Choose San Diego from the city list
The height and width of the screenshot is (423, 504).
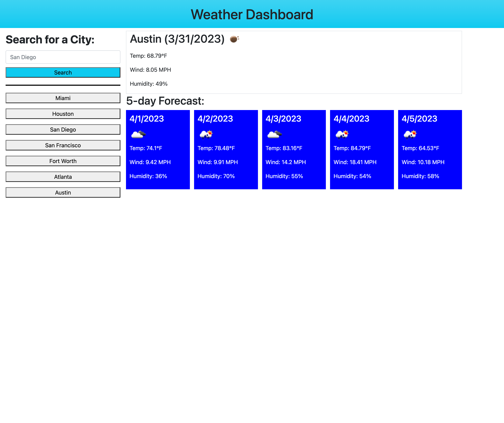pos(63,129)
